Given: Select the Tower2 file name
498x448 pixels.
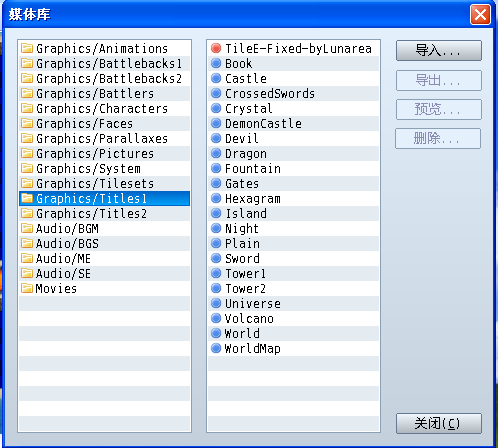Looking at the screenshot, I should pos(246,289).
